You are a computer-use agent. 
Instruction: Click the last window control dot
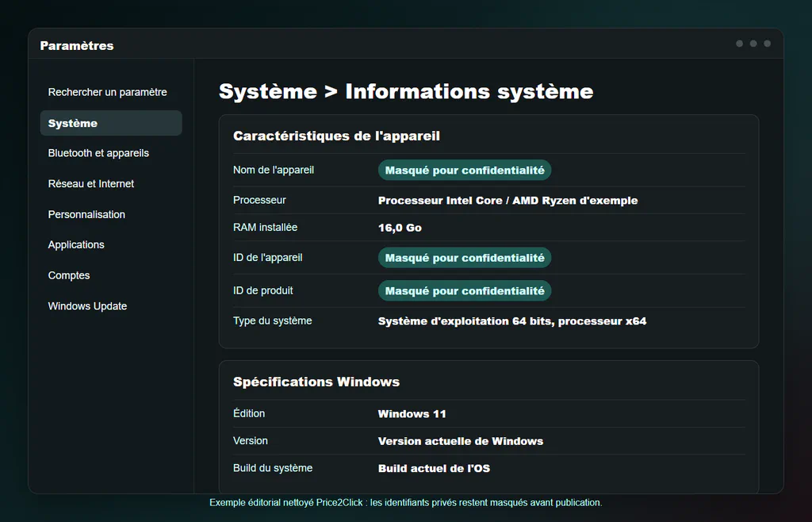tap(768, 44)
